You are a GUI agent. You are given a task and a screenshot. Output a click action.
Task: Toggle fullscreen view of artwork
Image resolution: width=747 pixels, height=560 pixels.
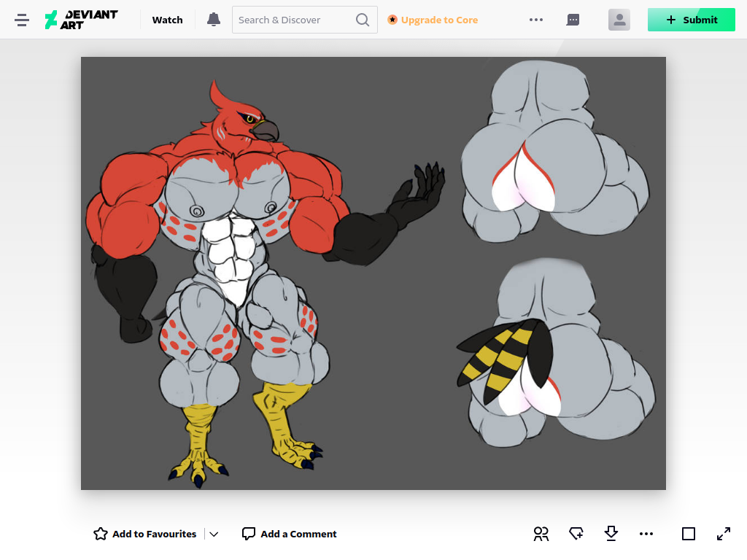point(724,534)
